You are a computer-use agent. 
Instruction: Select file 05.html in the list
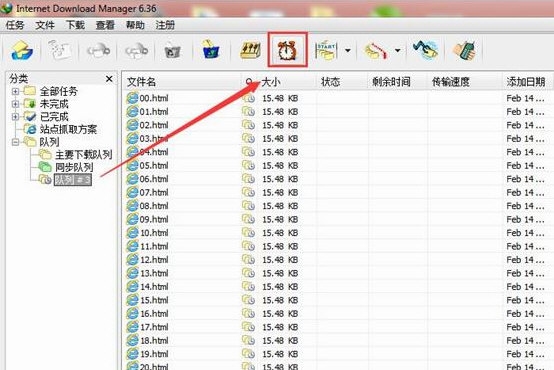pos(154,166)
